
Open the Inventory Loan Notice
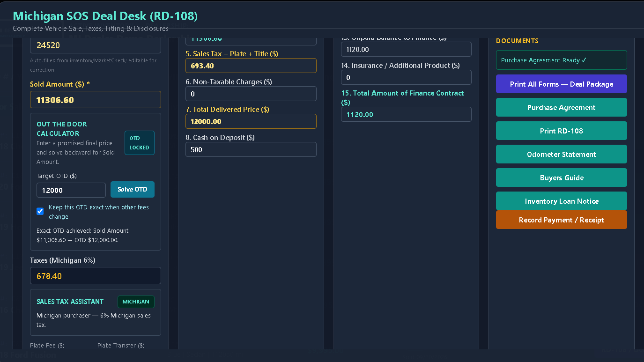(x=562, y=201)
